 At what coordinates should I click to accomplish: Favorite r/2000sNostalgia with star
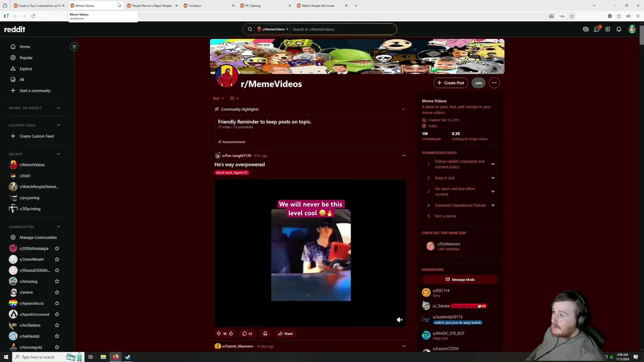pyautogui.click(x=57, y=248)
